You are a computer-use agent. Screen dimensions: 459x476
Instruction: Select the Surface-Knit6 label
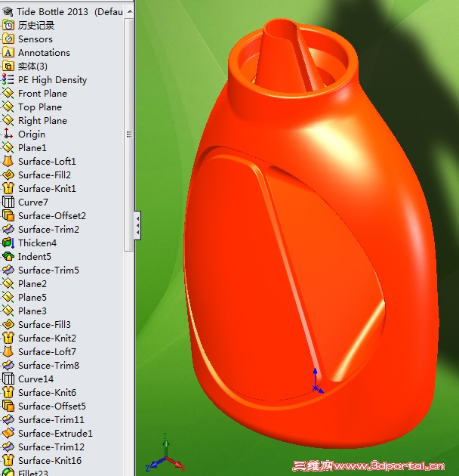click(47, 393)
